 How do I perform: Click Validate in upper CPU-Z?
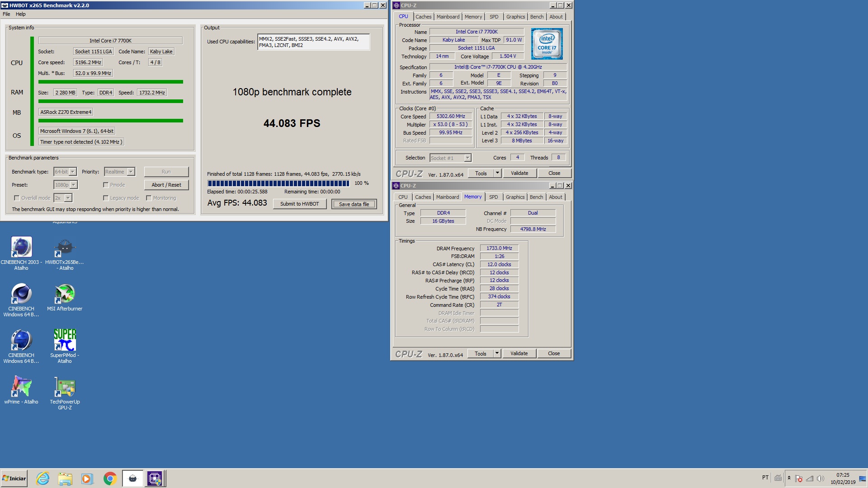point(519,173)
